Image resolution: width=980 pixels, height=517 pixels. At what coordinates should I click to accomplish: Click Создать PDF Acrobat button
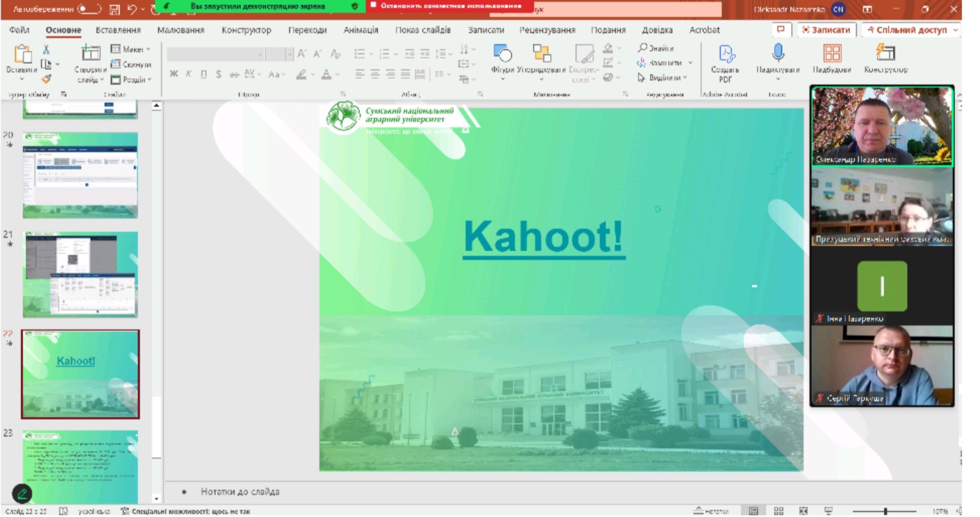point(725,63)
